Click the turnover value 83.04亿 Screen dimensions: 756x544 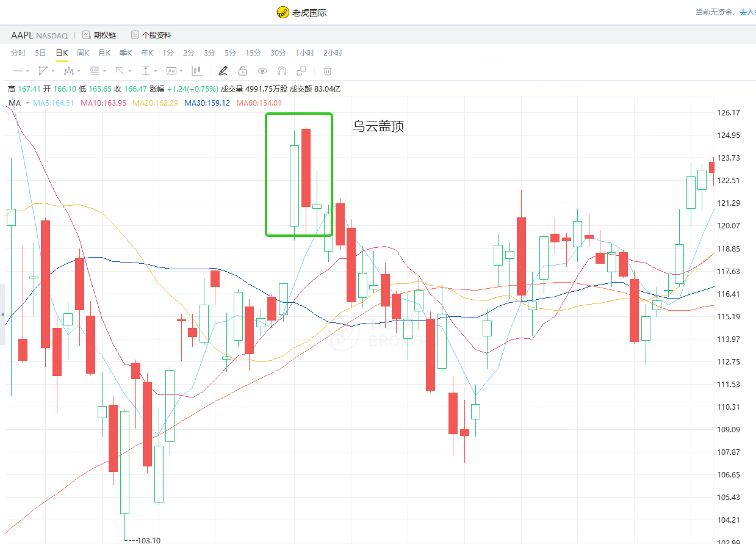tap(327, 89)
